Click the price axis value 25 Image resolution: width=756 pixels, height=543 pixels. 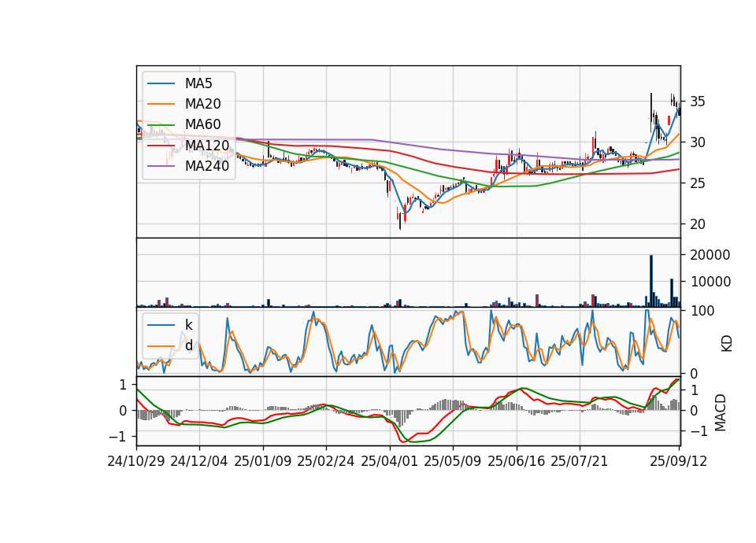(698, 183)
